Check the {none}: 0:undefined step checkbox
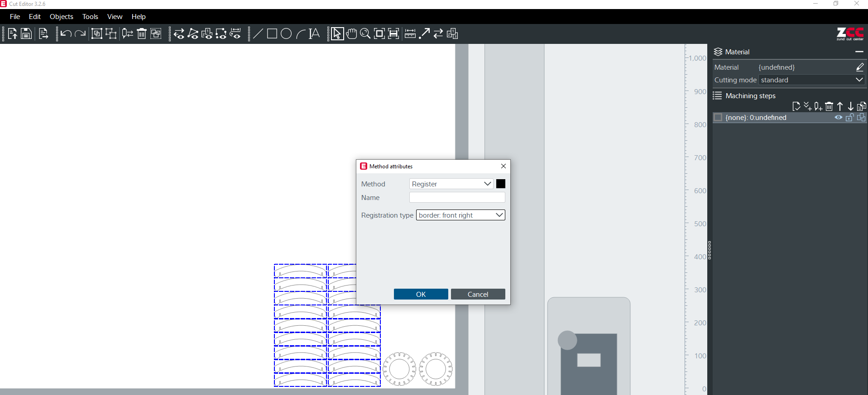Screen dimensions: 868x395 pyautogui.click(x=718, y=117)
